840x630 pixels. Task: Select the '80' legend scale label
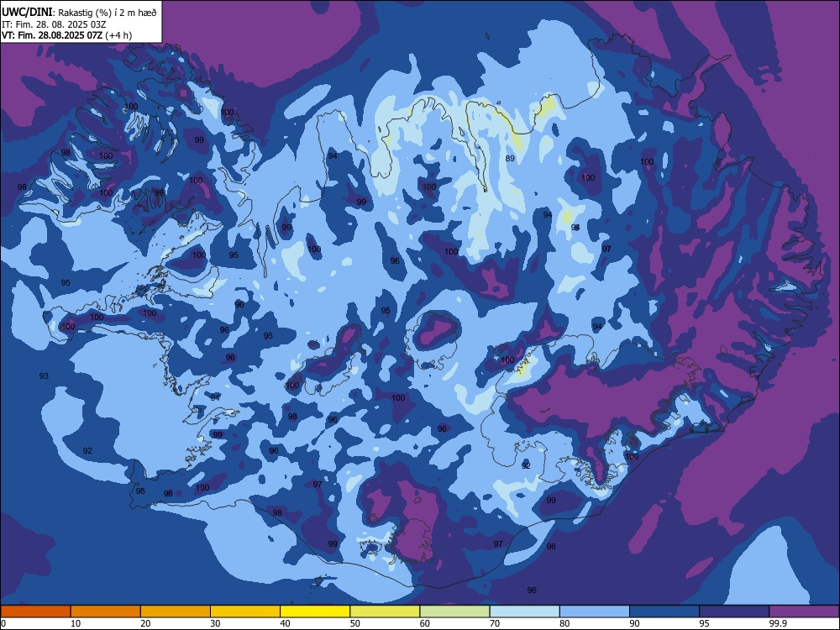564,623
